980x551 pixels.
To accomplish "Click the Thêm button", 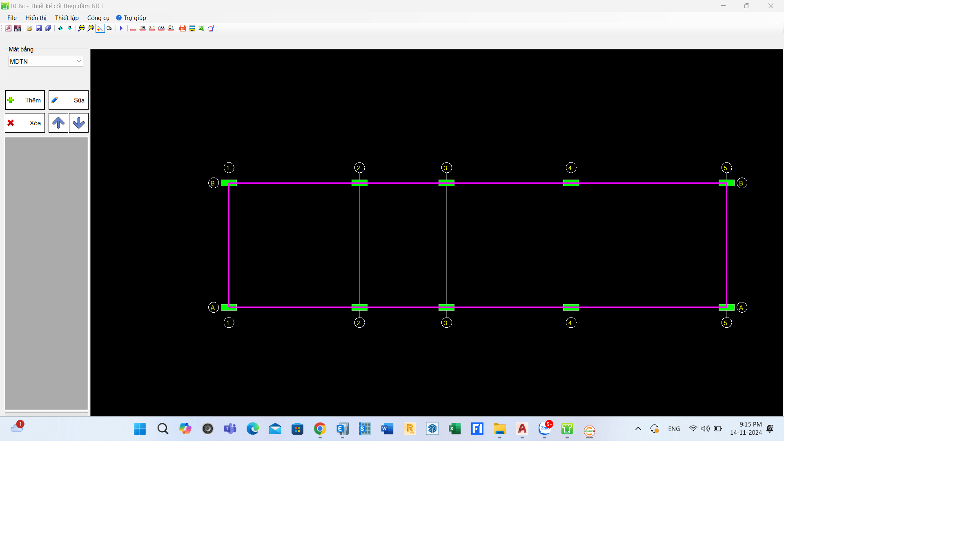I will 25,100.
